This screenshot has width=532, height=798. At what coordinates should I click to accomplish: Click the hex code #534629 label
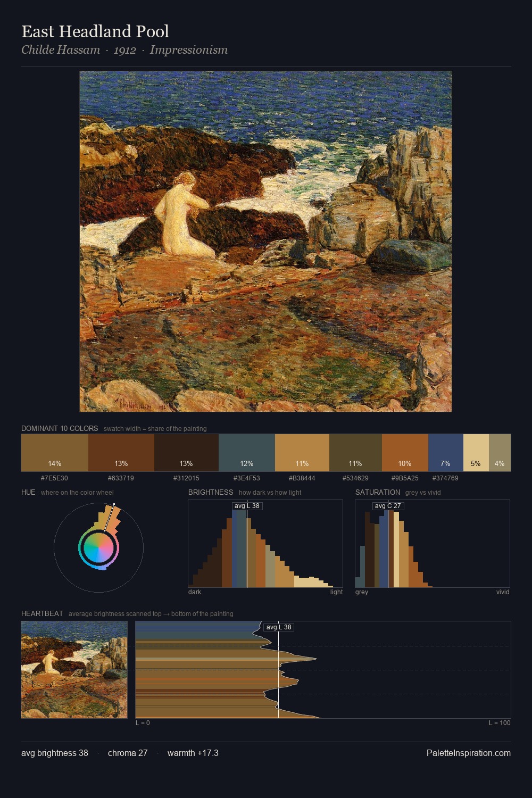coord(355,478)
